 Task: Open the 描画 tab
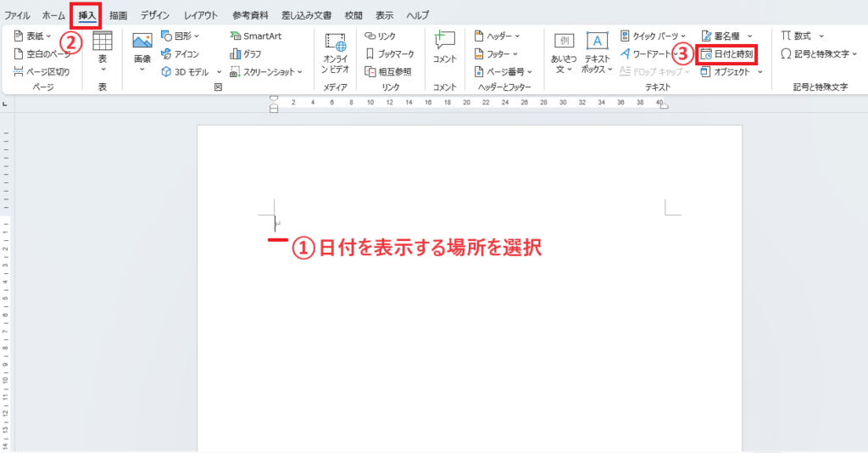point(118,15)
